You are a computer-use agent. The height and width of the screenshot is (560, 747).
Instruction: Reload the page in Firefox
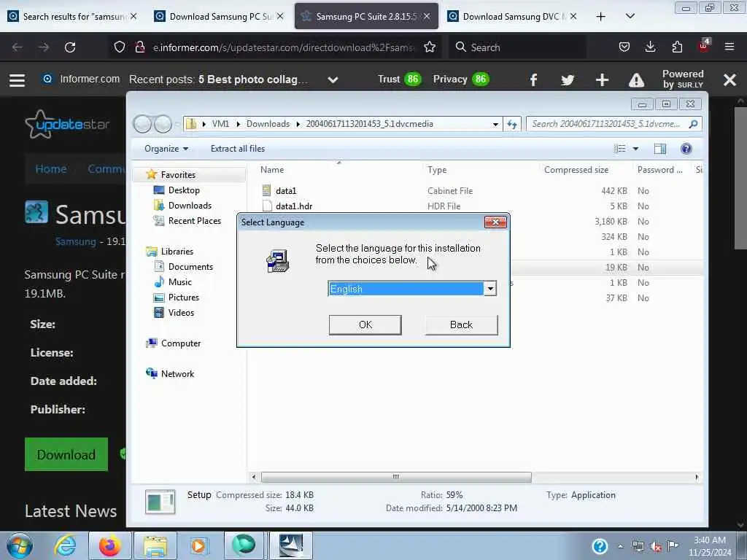pyautogui.click(x=70, y=47)
